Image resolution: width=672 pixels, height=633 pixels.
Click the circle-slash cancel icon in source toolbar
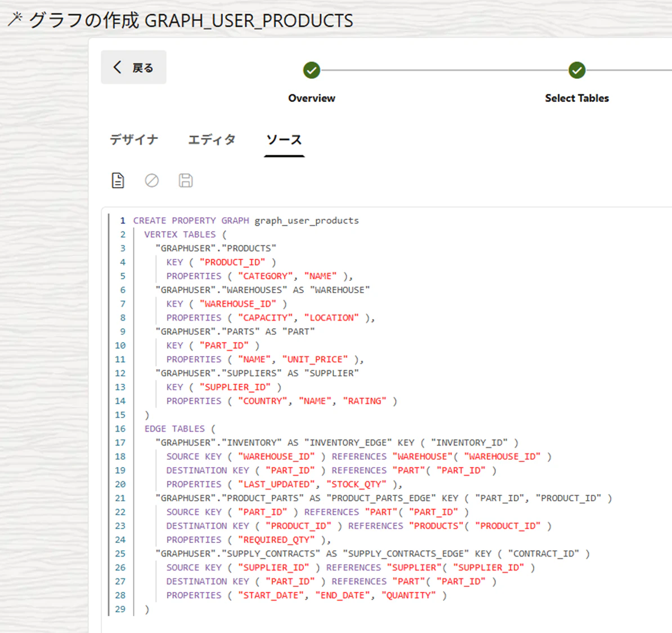pos(152,181)
